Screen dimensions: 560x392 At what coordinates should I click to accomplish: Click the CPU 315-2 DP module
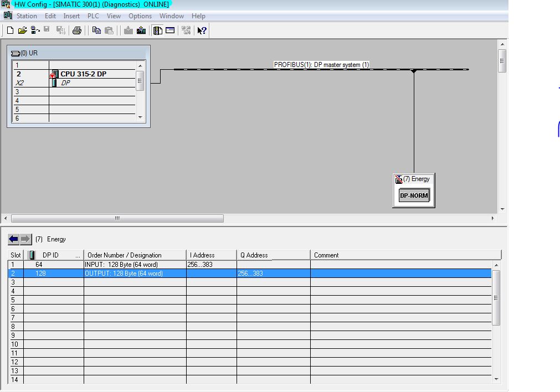click(x=83, y=74)
